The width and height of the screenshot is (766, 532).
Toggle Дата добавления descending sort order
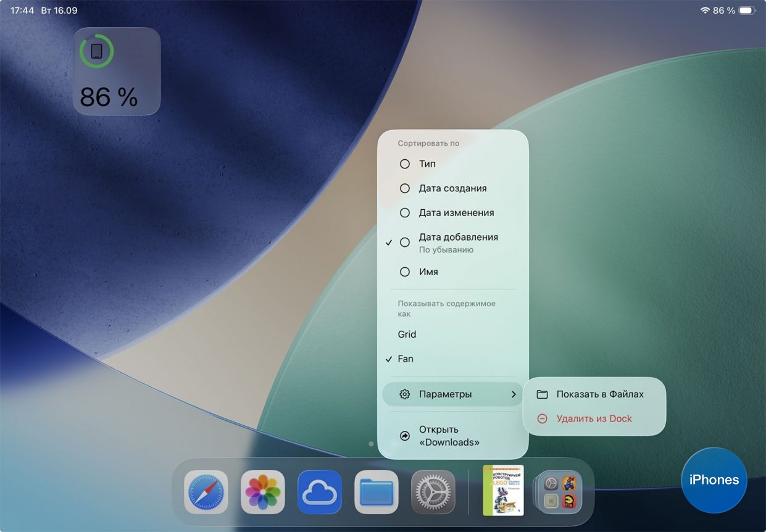tap(457, 243)
